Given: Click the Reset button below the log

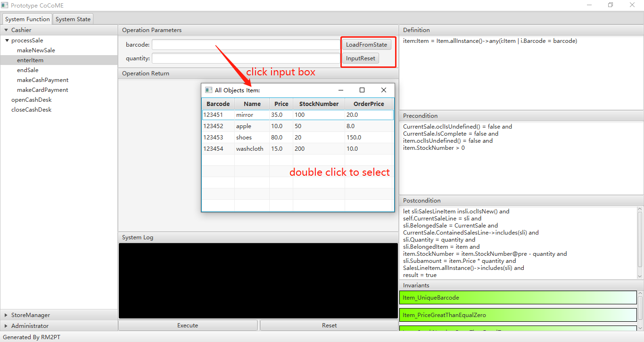Looking at the screenshot, I should click(x=329, y=326).
